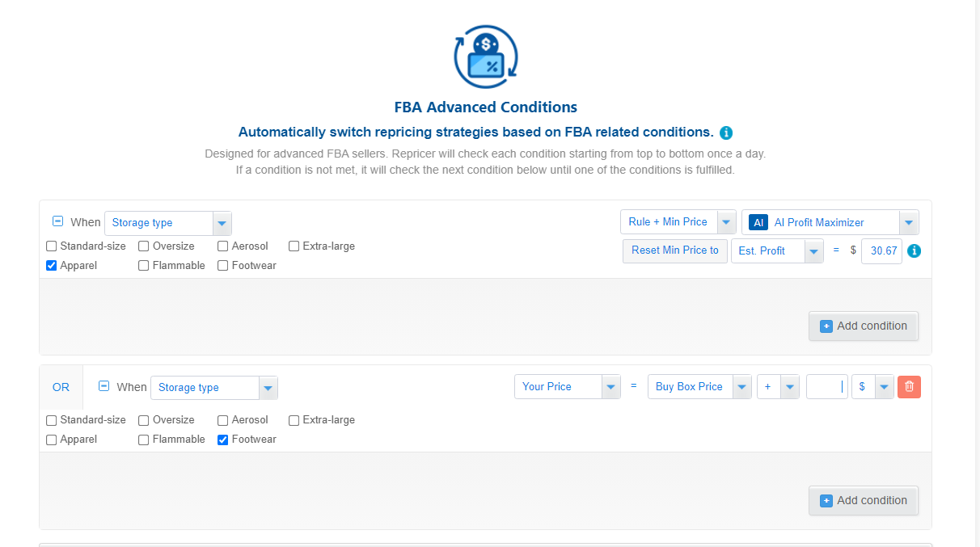The image size is (980, 547).
Task: Click the 30.67 profit amount field
Action: pos(881,250)
